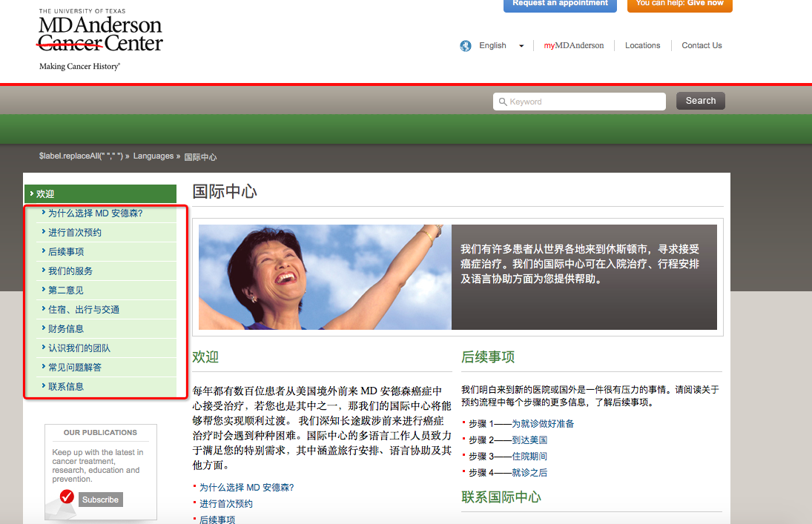Click the $label.replaceAll breadcrumb item

82,156
